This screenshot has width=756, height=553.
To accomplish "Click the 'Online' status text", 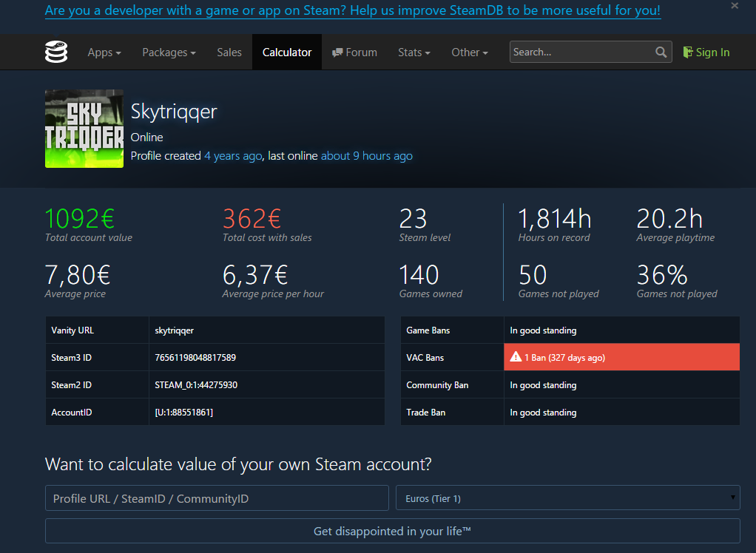I will tap(146, 138).
